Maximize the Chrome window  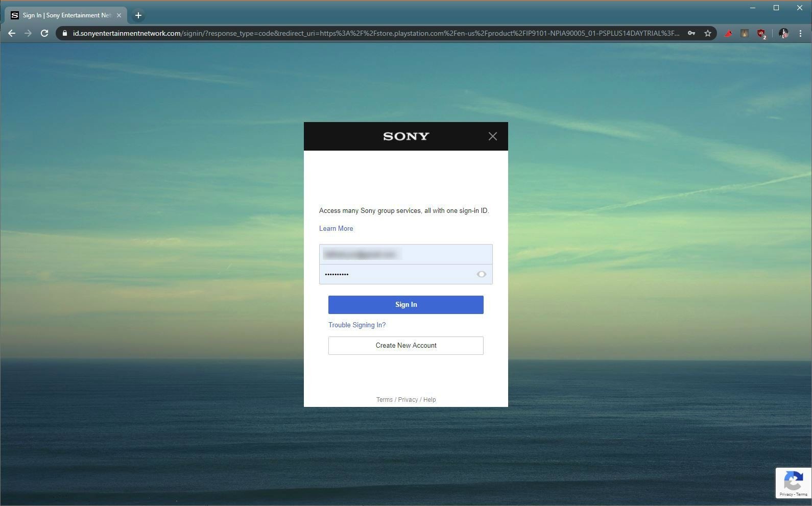(776, 8)
